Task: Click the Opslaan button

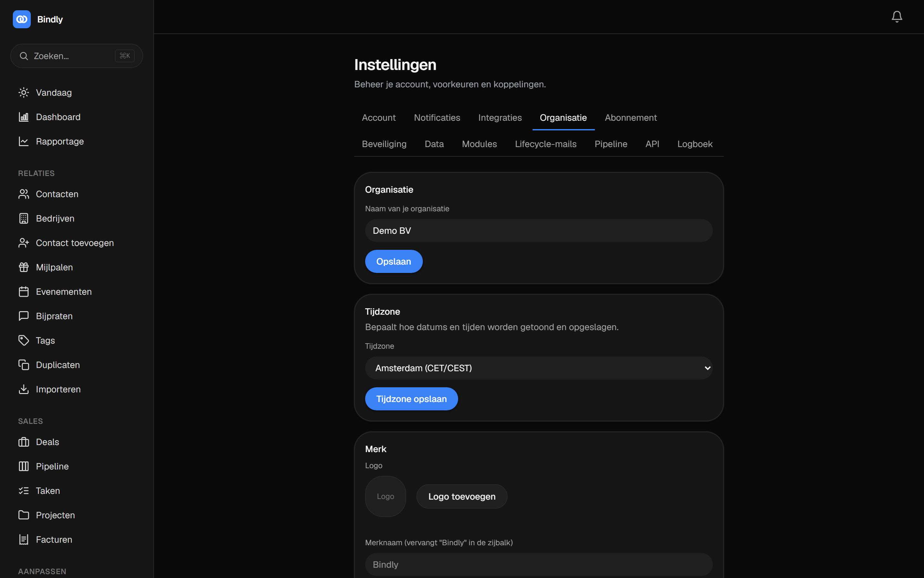Action: click(x=394, y=261)
